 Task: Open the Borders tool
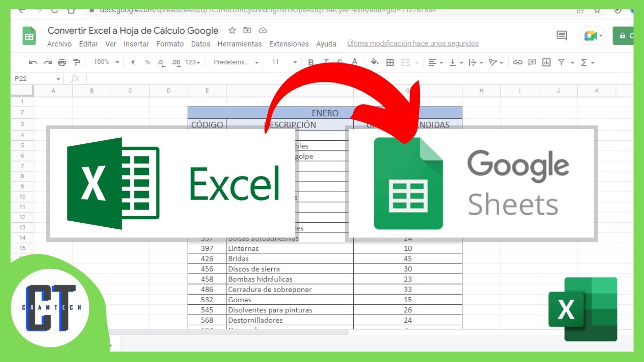[x=390, y=62]
